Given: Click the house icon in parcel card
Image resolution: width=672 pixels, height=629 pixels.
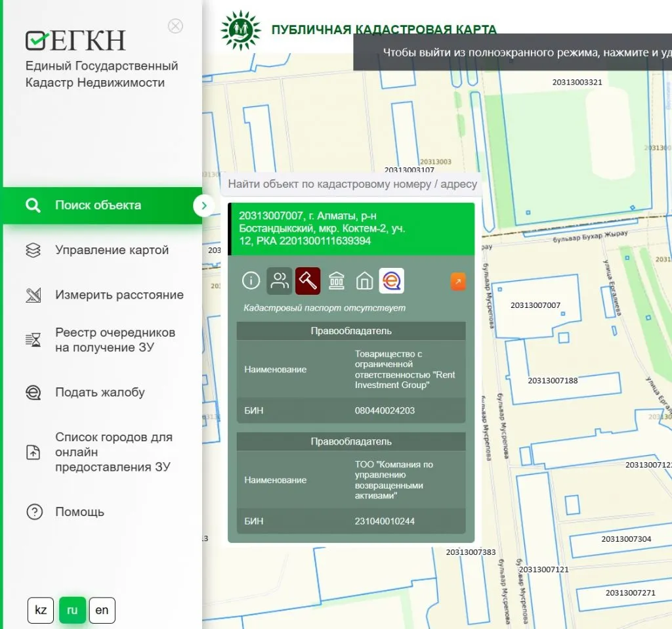Looking at the screenshot, I should [364, 281].
